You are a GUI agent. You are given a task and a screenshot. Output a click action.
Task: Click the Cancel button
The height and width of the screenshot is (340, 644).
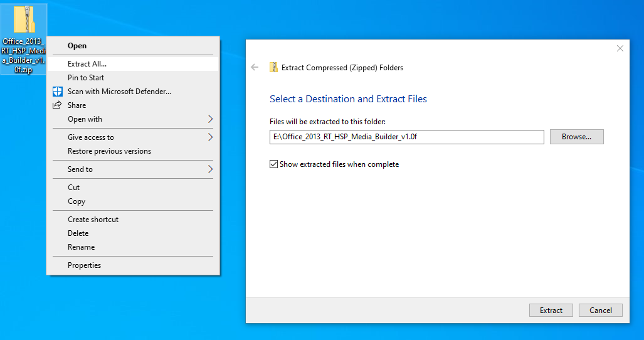pos(601,311)
